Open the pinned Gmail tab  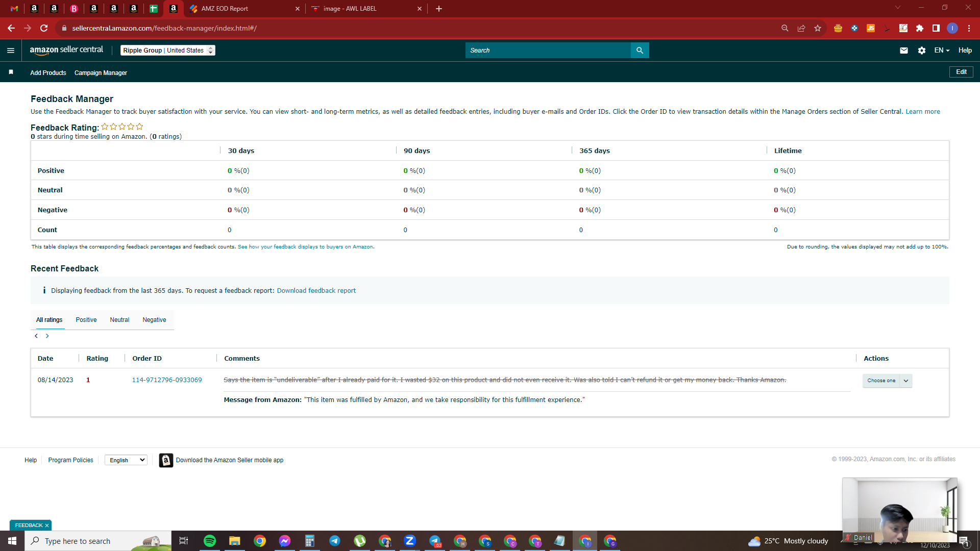point(14,9)
